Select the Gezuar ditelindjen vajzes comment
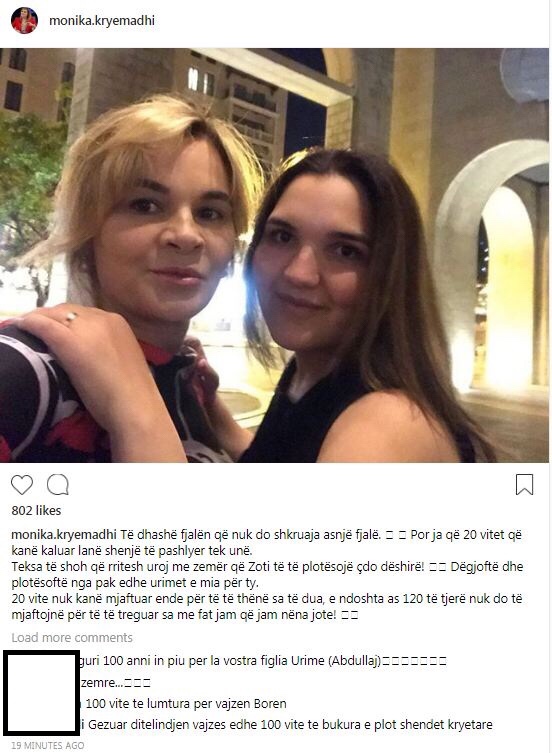 click(x=287, y=724)
